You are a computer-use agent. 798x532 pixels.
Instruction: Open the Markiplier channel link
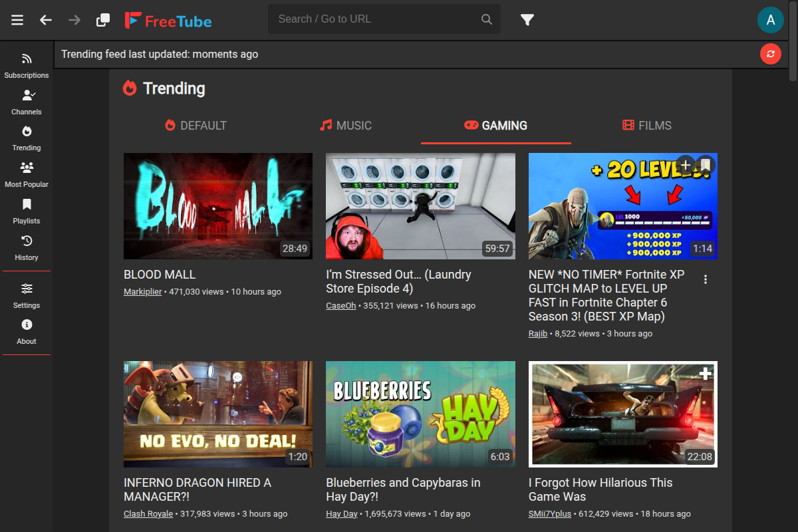[x=142, y=292]
